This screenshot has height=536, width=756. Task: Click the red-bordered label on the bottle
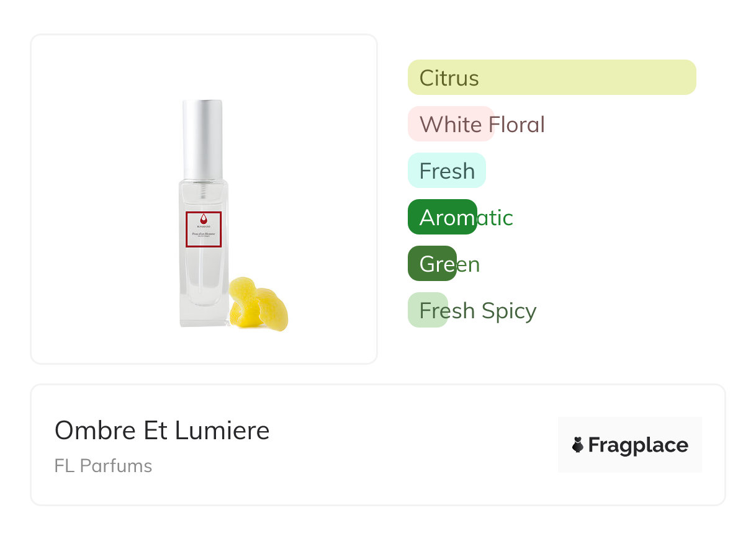coord(204,230)
